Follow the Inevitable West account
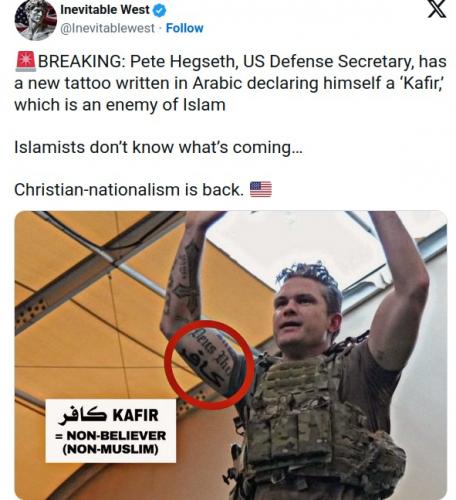 click(x=184, y=28)
